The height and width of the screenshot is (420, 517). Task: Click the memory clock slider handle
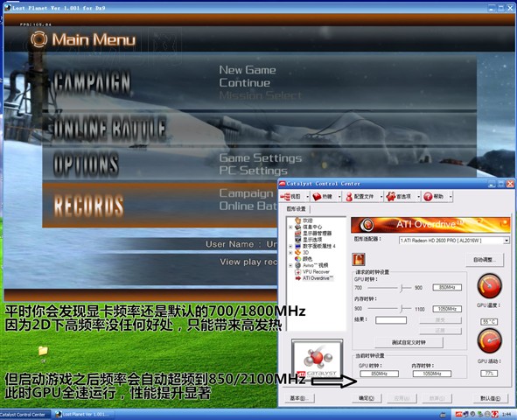pos(402,309)
